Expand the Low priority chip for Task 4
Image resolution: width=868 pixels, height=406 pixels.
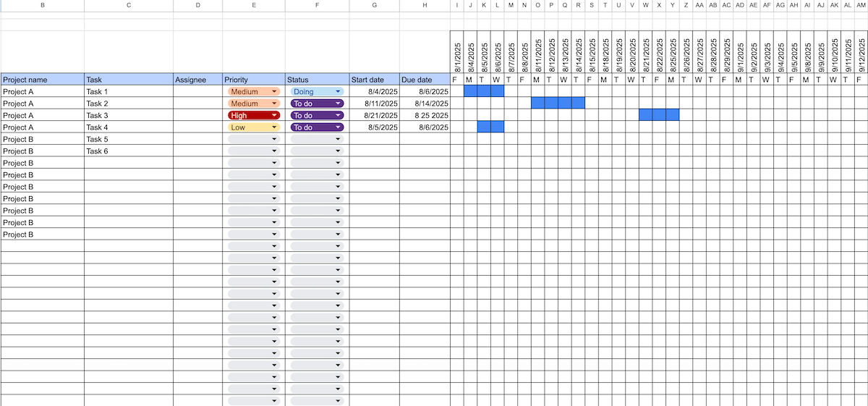274,127
